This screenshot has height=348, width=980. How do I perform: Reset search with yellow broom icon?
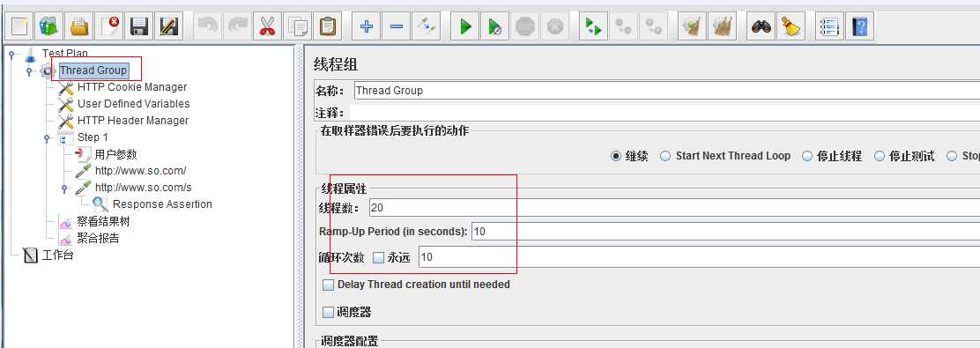pyautogui.click(x=791, y=26)
